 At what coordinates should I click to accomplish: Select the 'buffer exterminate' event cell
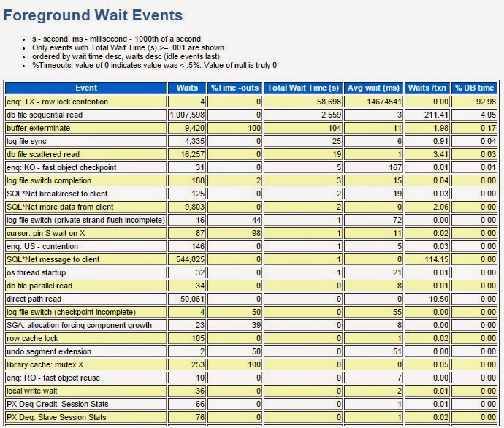(86, 129)
